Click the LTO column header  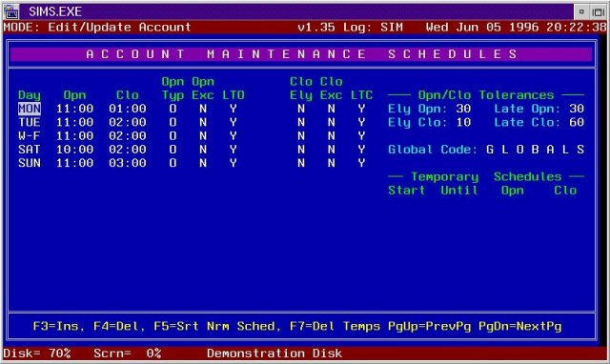[234, 95]
